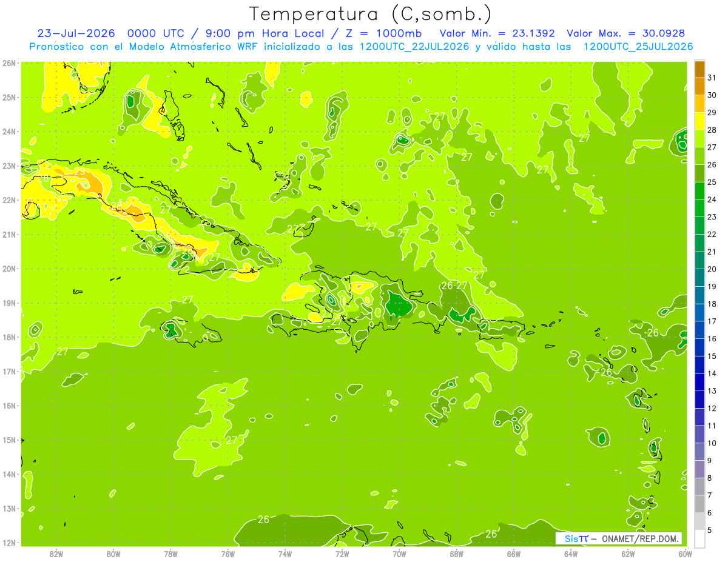This screenshot has height=562, width=728.
Task: Click the "16N" latitude axis label
Action: click(9, 406)
